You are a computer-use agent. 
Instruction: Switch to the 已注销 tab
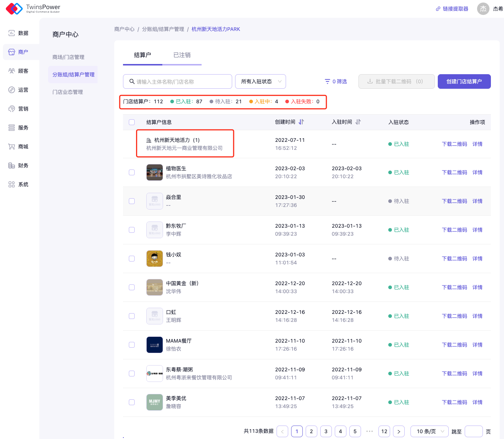pos(182,55)
